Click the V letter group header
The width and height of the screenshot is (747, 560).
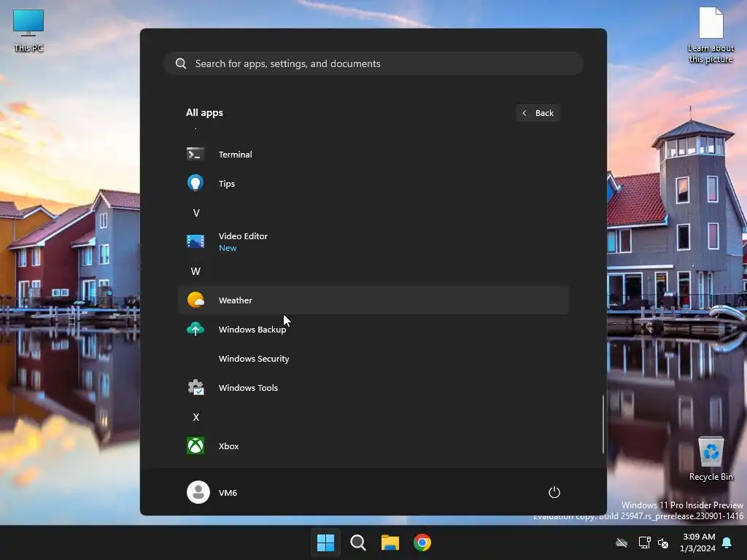click(x=196, y=213)
